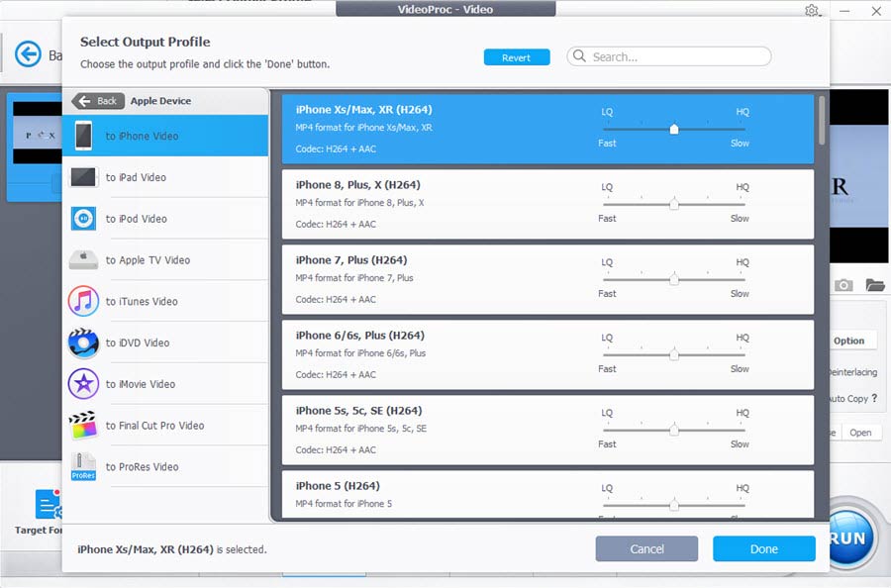891x588 pixels.
Task: Click the Target Format icon
Action: click(49, 504)
